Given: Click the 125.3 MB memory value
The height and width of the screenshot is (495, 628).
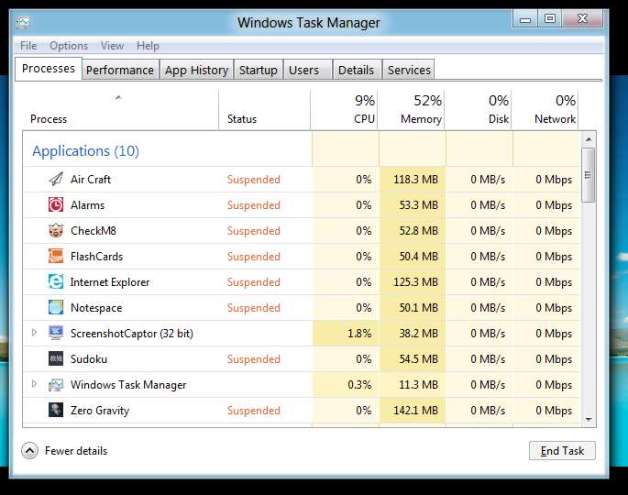Looking at the screenshot, I should pyautogui.click(x=415, y=282).
